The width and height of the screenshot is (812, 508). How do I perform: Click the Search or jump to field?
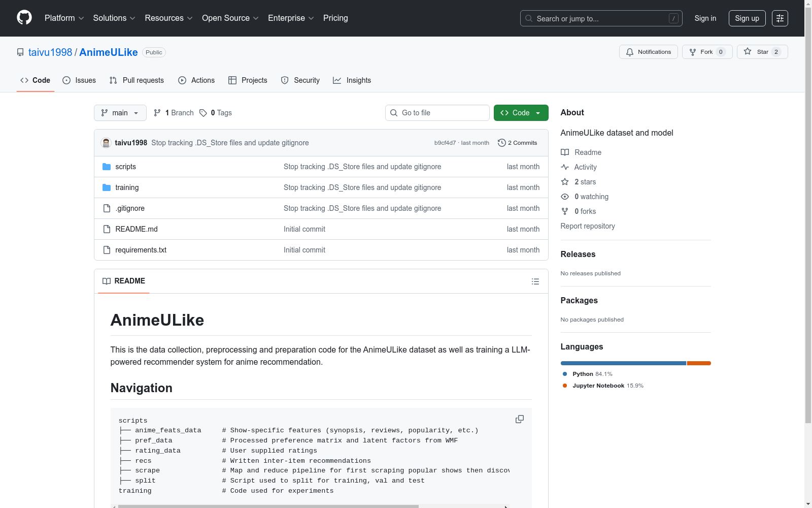coord(601,18)
